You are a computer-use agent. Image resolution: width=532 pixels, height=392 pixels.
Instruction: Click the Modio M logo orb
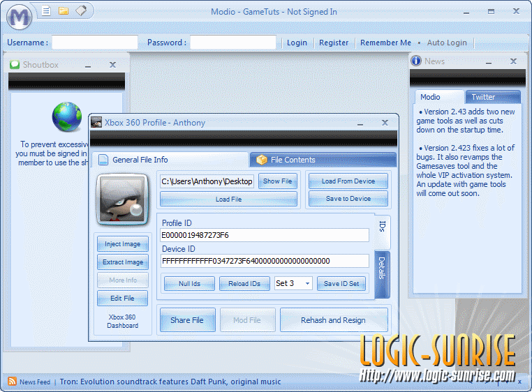(20, 17)
